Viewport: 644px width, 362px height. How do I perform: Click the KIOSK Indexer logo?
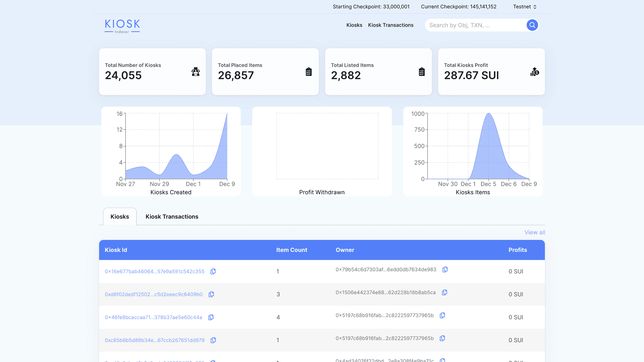(122, 26)
